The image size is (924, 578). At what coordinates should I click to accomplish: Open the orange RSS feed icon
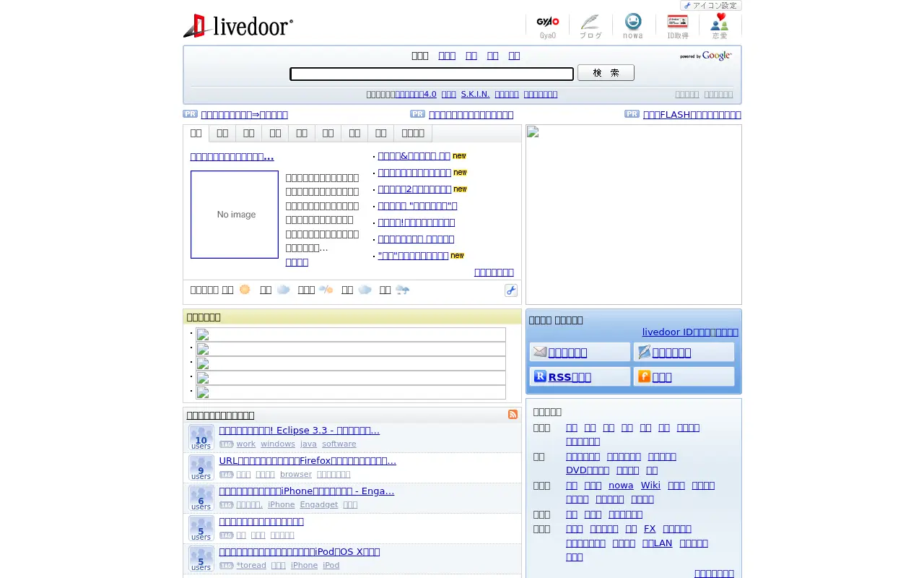coord(513,415)
